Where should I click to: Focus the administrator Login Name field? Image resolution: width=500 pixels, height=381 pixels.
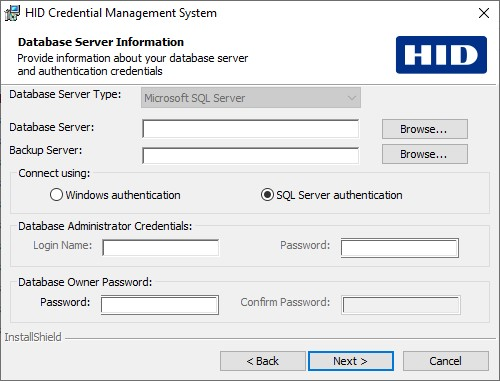(x=161, y=247)
